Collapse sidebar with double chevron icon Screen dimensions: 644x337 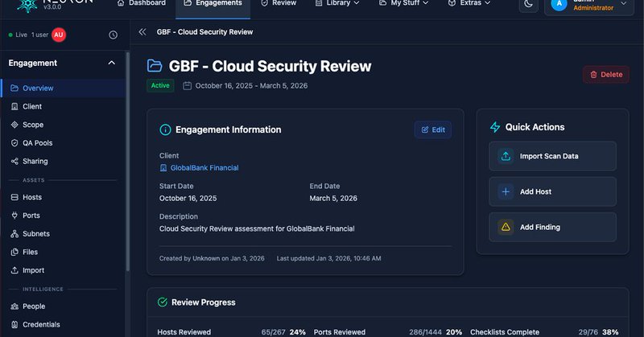click(x=142, y=32)
